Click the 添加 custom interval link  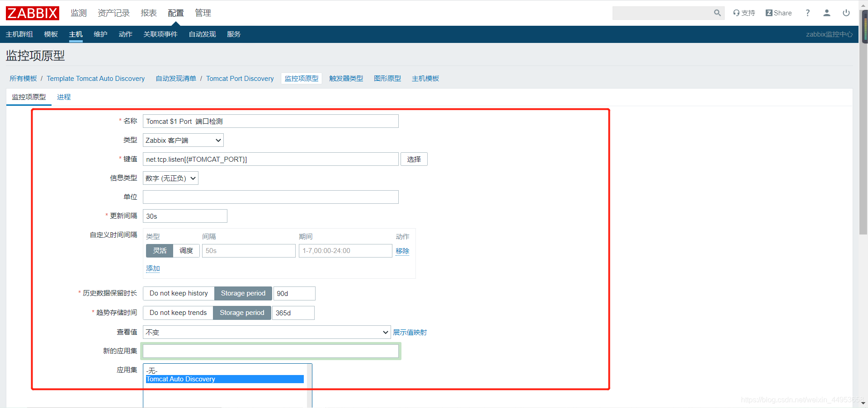click(153, 268)
